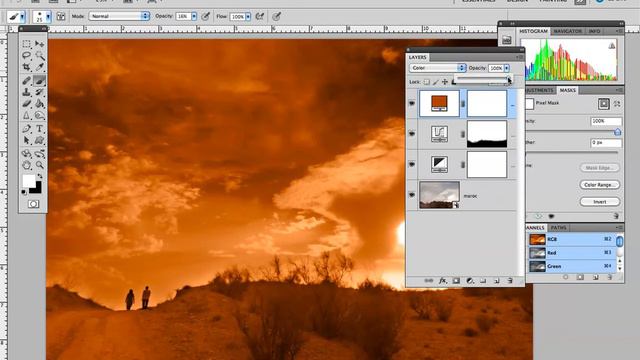
Task: Toggle lock image pixels
Action: (436, 82)
